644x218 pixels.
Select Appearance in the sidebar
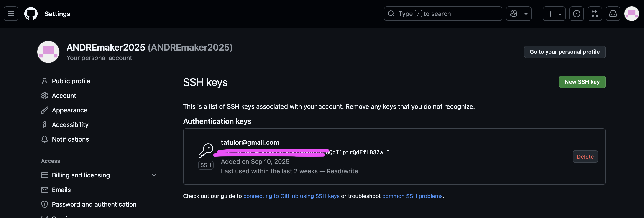click(x=69, y=110)
